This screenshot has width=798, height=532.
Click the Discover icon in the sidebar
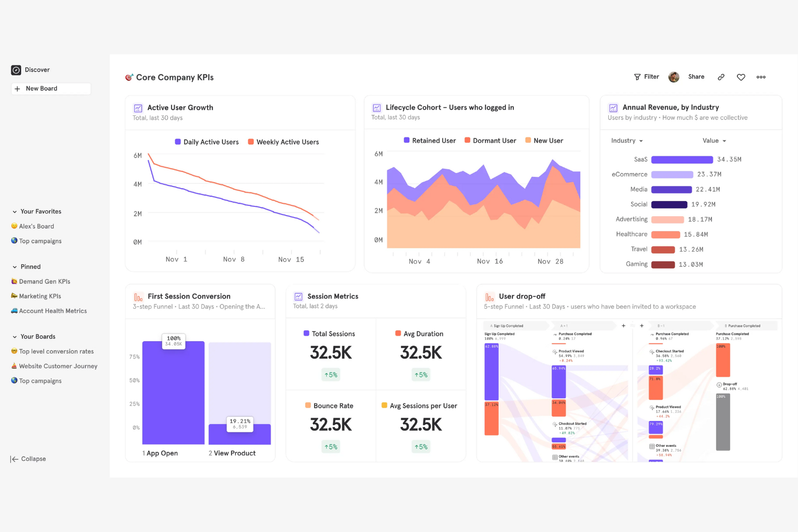pos(16,70)
